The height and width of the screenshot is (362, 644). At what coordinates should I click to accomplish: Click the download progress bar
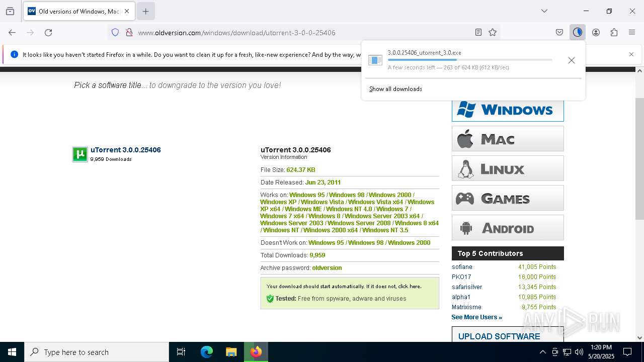coord(470,60)
